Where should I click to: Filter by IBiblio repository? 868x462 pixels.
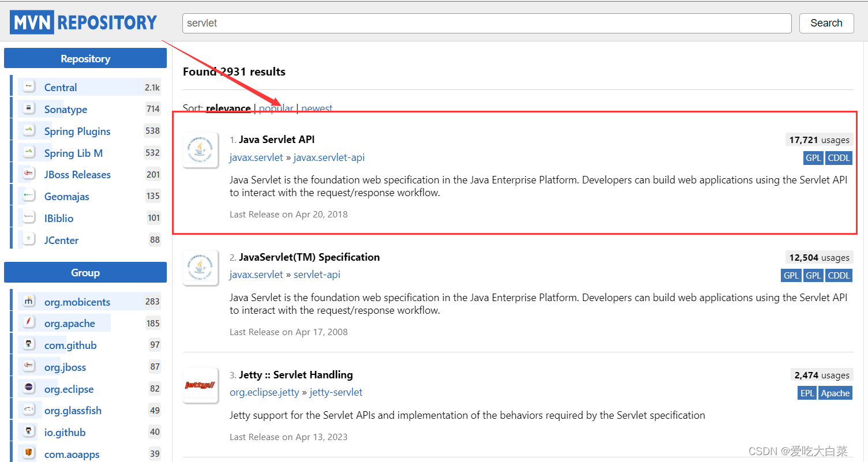pos(59,218)
